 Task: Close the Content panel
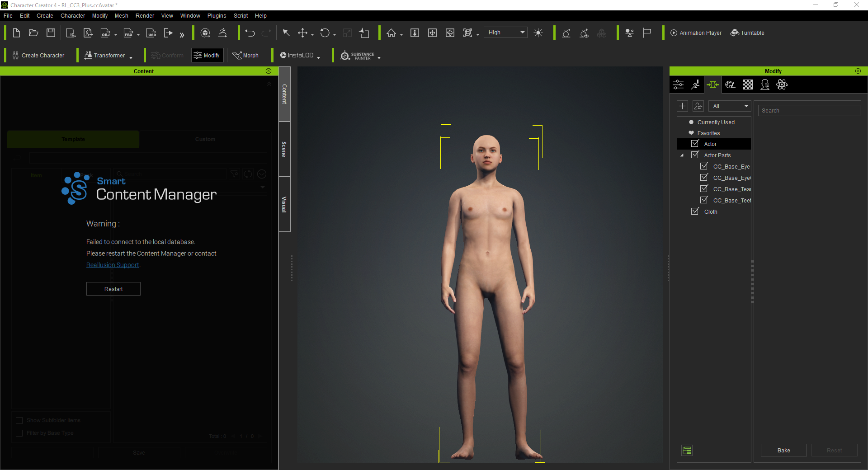click(269, 71)
